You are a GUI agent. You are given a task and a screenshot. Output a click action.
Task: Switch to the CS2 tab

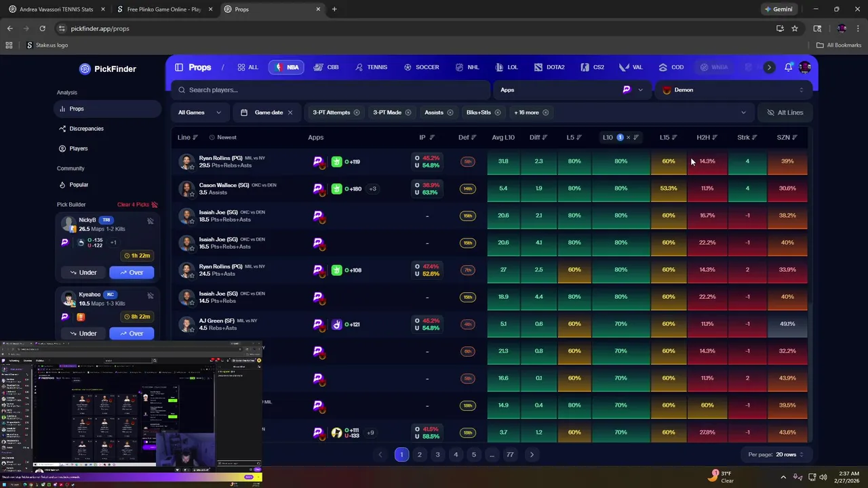(592, 67)
